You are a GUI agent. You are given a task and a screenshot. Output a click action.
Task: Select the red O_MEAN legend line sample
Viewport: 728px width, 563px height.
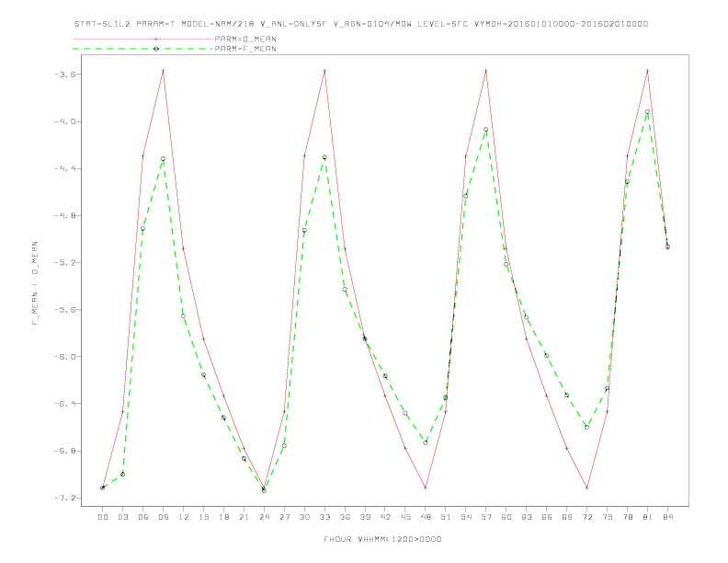click(x=142, y=39)
